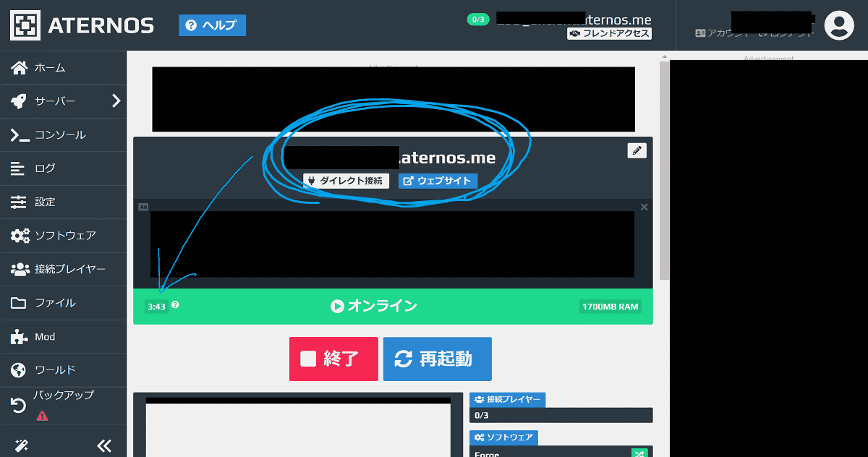This screenshot has height=457, width=868.
Task: Open the サーバー sidebar item
Action: (x=55, y=101)
